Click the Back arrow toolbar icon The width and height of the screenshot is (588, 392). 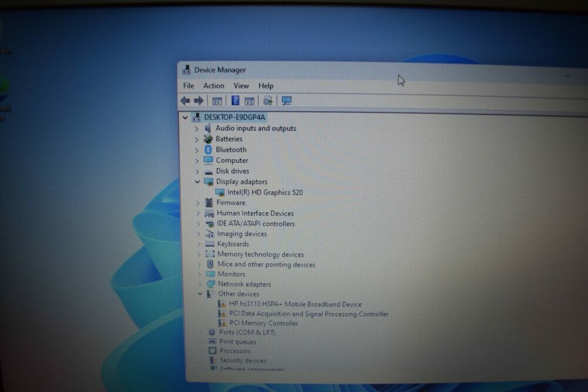coord(185,100)
